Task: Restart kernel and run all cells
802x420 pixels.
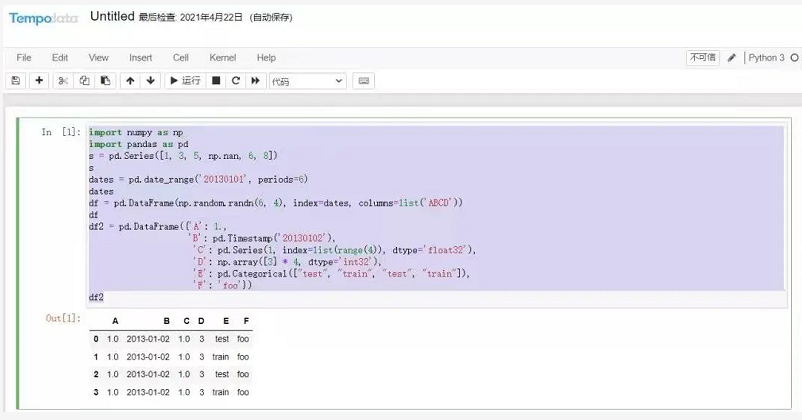Action: (x=256, y=81)
